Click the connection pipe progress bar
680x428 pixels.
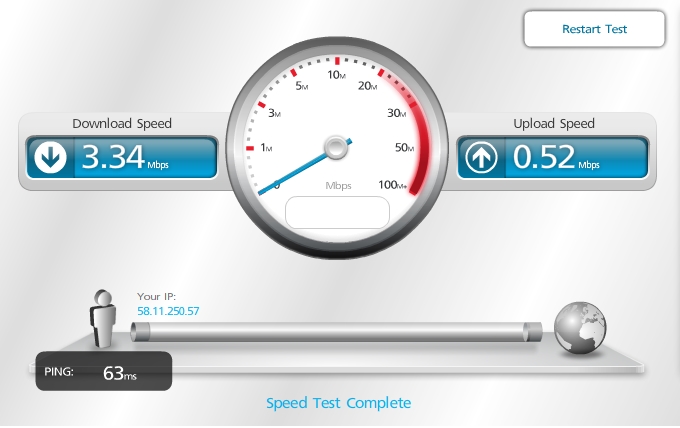[x=336, y=332]
